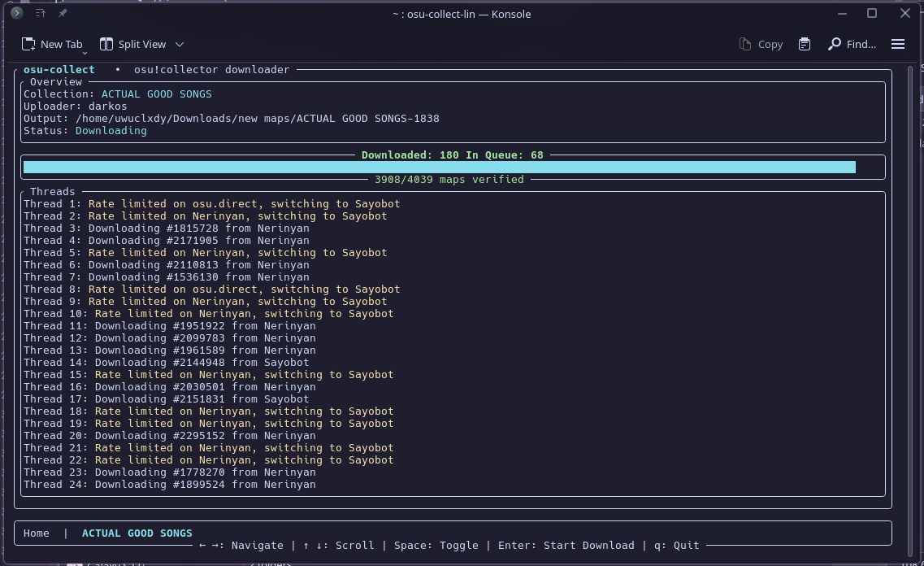Screen dimensions: 924x566
Task: Maximize the Konsole window
Action: tap(872, 13)
